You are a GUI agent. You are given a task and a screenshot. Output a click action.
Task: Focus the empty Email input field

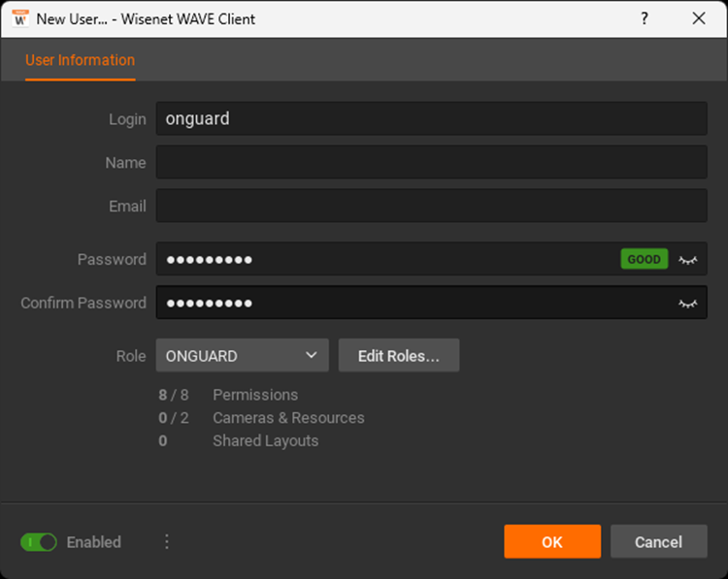(431, 206)
